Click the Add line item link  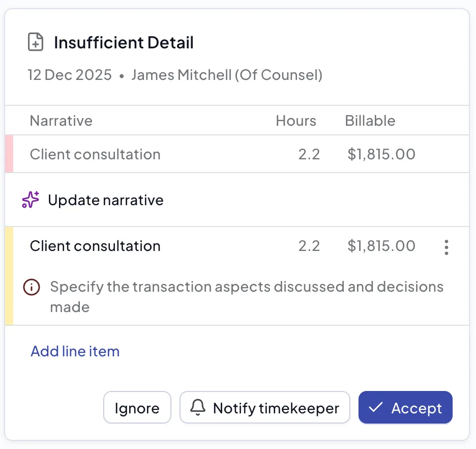pos(75,351)
